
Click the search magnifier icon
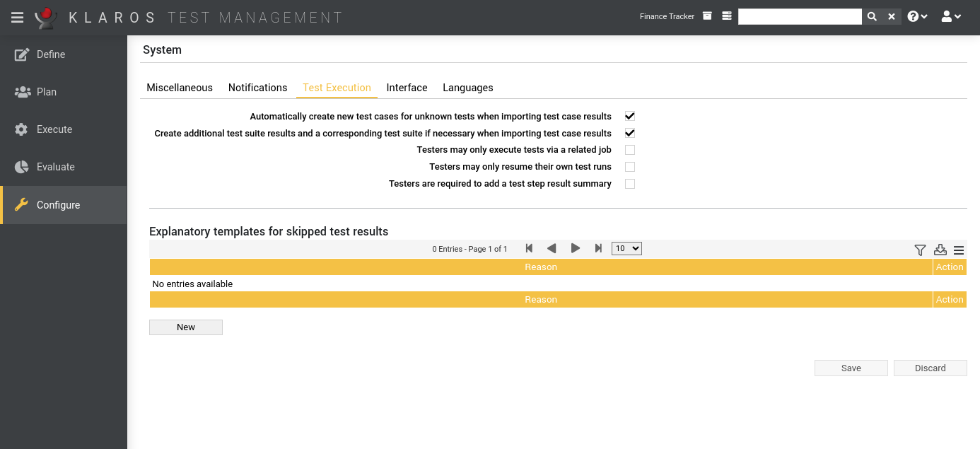tap(871, 16)
